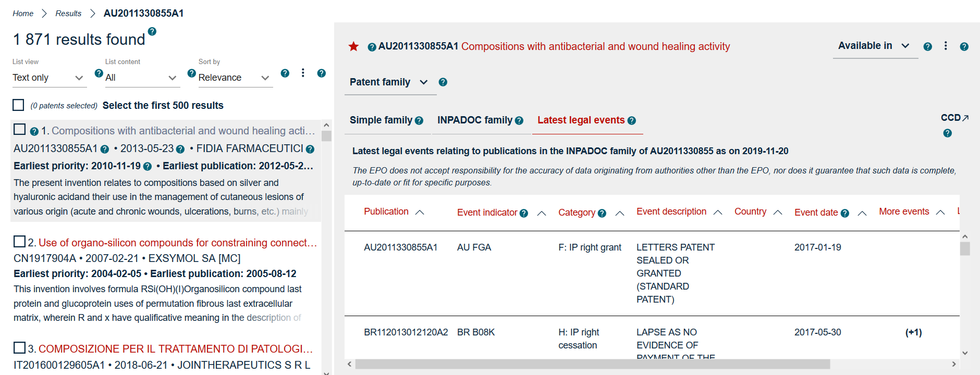Open the CCD external link
This screenshot has width=980, height=375.
tap(954, 118)
